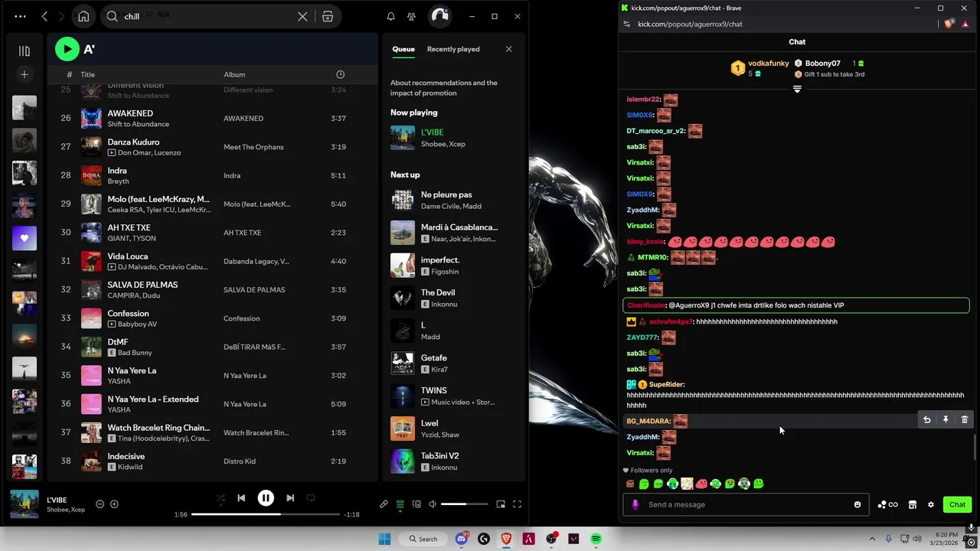
Task: Open the Kick chat shop icon
Action: click(x=912, y=504)
